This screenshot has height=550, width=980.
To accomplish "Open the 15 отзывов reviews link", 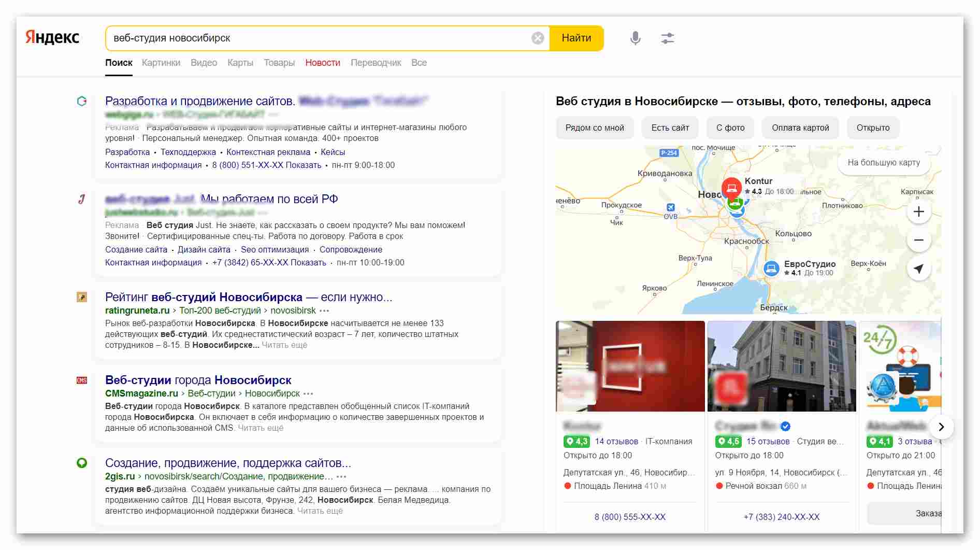I will click(768, 441).
